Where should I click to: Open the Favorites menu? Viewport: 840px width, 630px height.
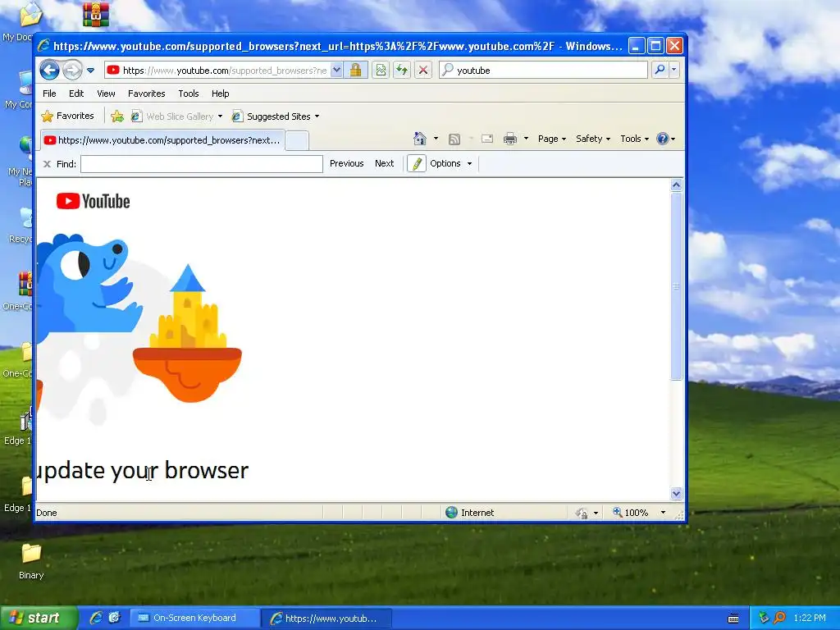pyautogui.click(x=146, y=94)
